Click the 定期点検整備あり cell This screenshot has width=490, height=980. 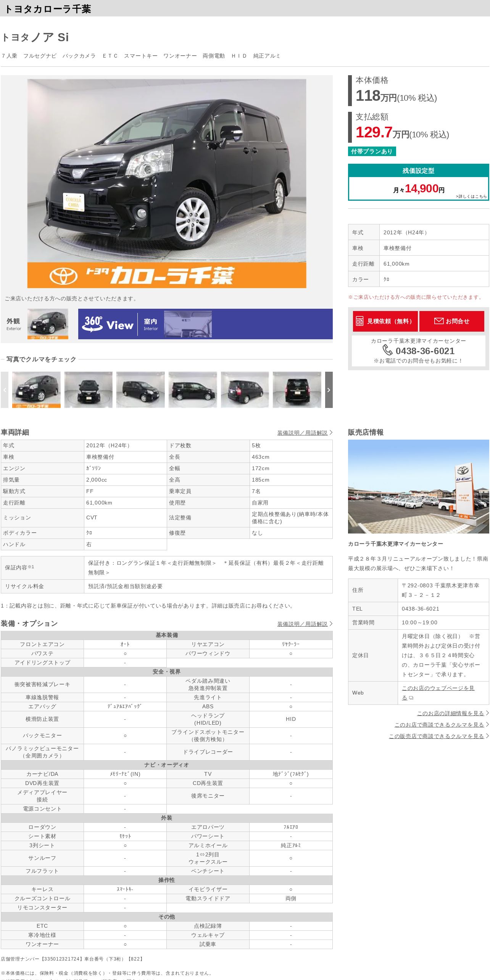pos(291,517)
